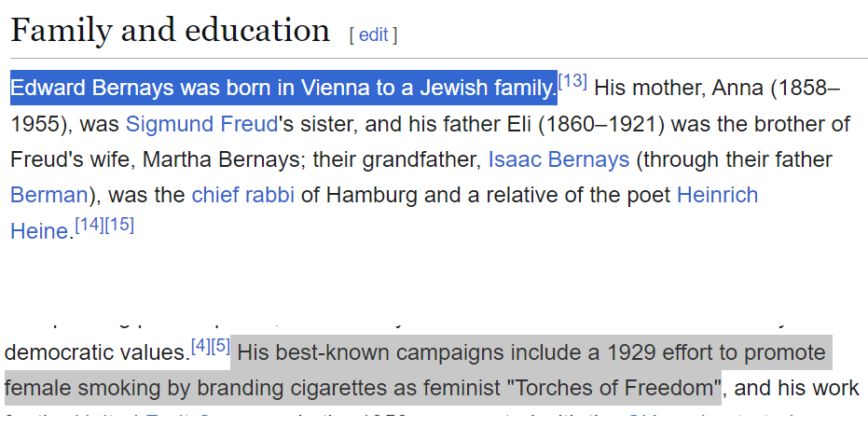Viewport: 868px width, 427px height.
Task: Click the grey-highlighted Torches of Freedom text
Action: pos(614,388)
